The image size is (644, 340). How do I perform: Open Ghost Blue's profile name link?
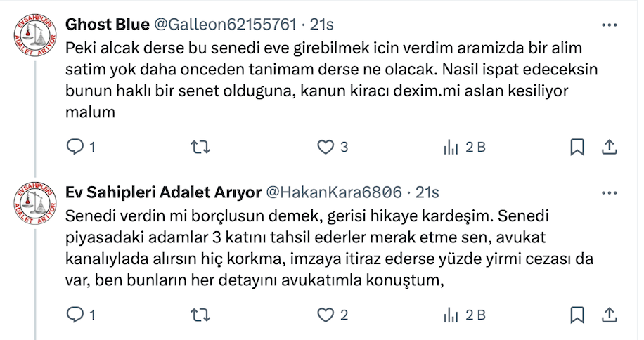point(107,25)
